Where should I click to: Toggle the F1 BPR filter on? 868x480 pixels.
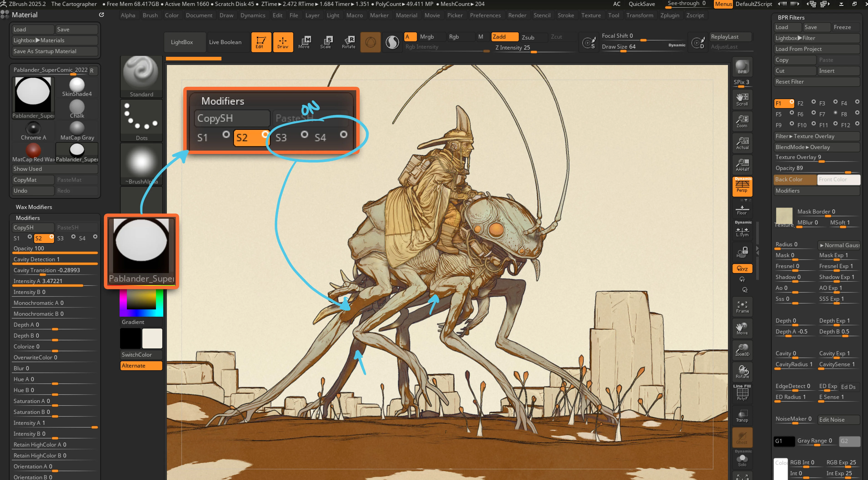[x=784, y=103]
